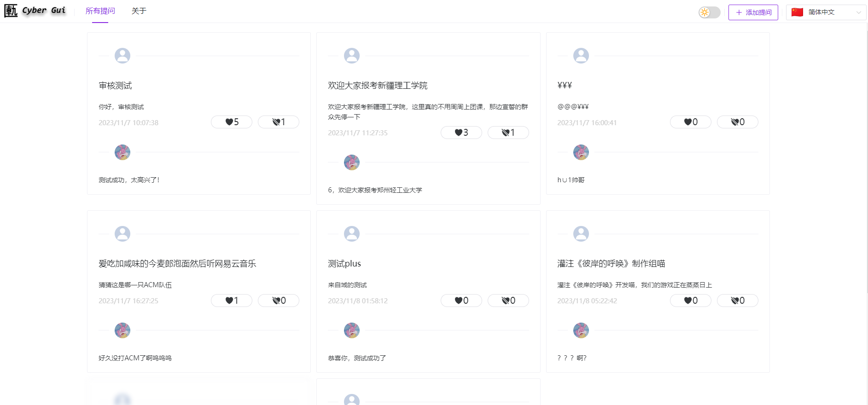Click the China flag in language selector
This screenshot has height=405, width=868.
(x=798, y=12)
